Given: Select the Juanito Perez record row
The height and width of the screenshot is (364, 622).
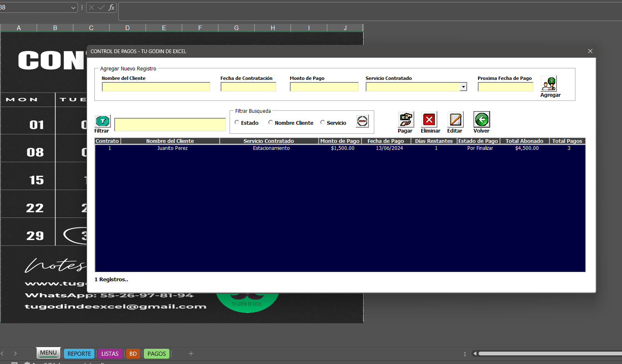Looking at the screenshot, I should (172, 148).
